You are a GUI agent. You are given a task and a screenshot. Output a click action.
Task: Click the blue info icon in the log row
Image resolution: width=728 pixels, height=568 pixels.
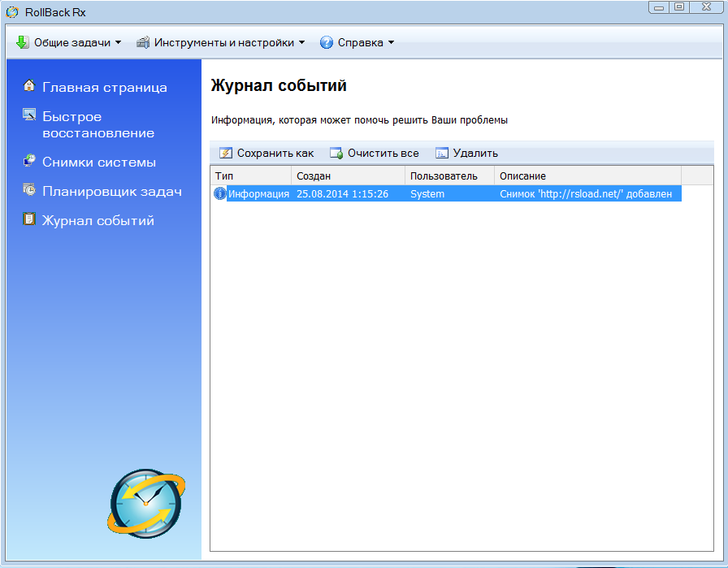coord(219,193)
